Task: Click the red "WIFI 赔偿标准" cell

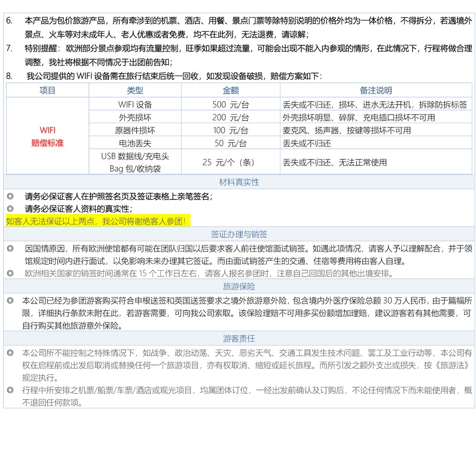Action: (47, 136)
